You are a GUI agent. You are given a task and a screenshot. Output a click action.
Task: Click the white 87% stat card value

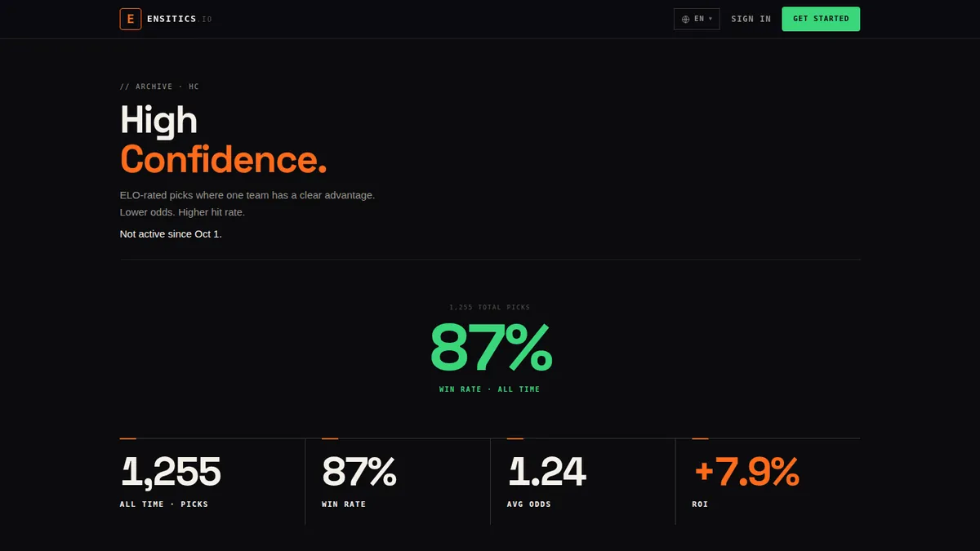pos(359,472)
